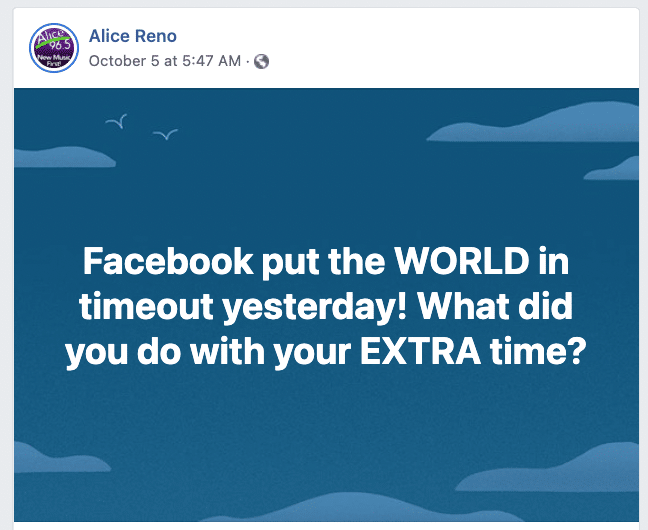Image resolution: width=648 pixels, height=530 pixels.
Task: Open the Alice 96.5 profile picture
Action: coord(53,48)
